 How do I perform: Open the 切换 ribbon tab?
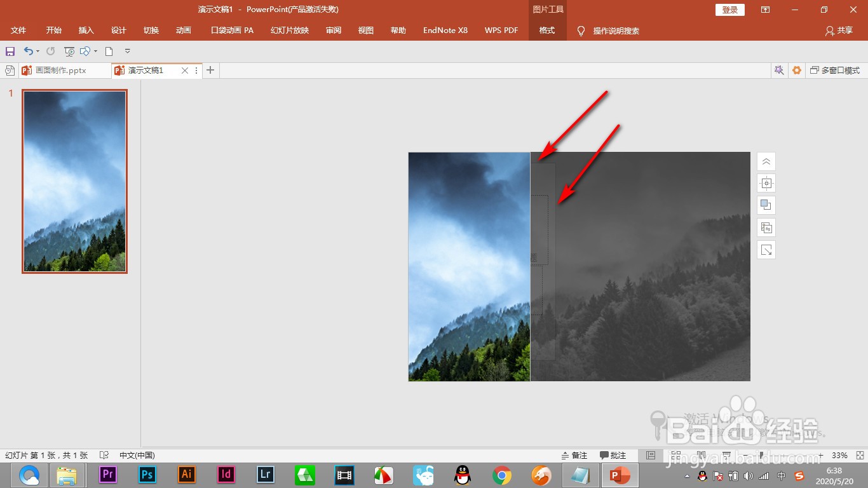click(x=151, y=30)
